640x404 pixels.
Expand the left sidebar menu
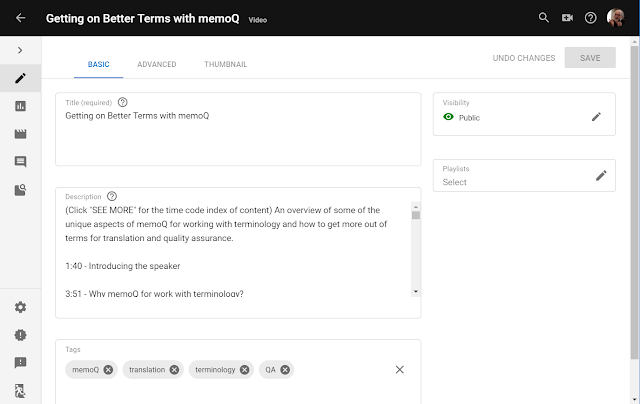20,50
